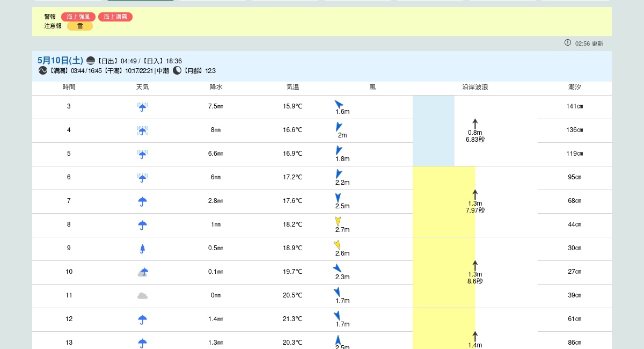This screenshot has width=644, height=349.
Task: Click the yellow wave bar beside 7.97秒
Action: [443, 201]
